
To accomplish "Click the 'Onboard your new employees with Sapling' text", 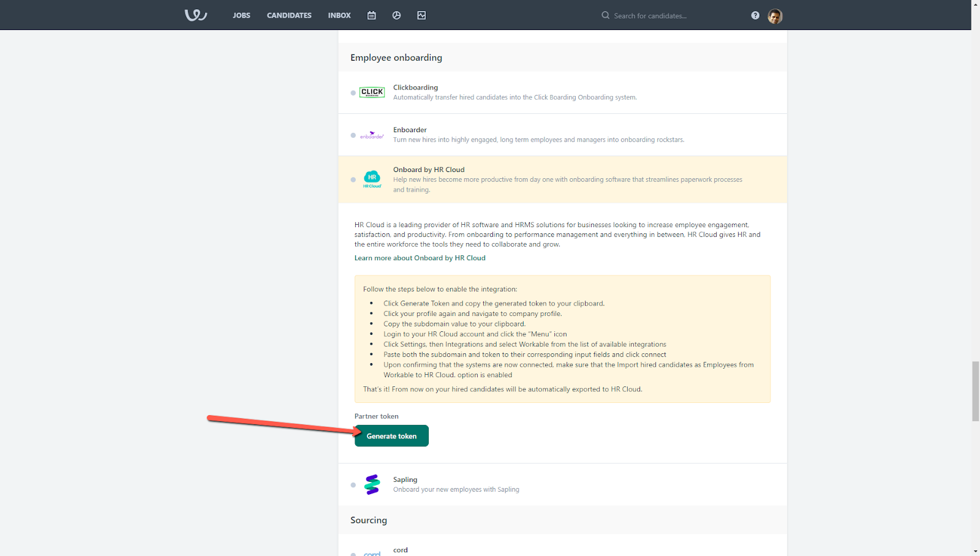I will [456, 489].
